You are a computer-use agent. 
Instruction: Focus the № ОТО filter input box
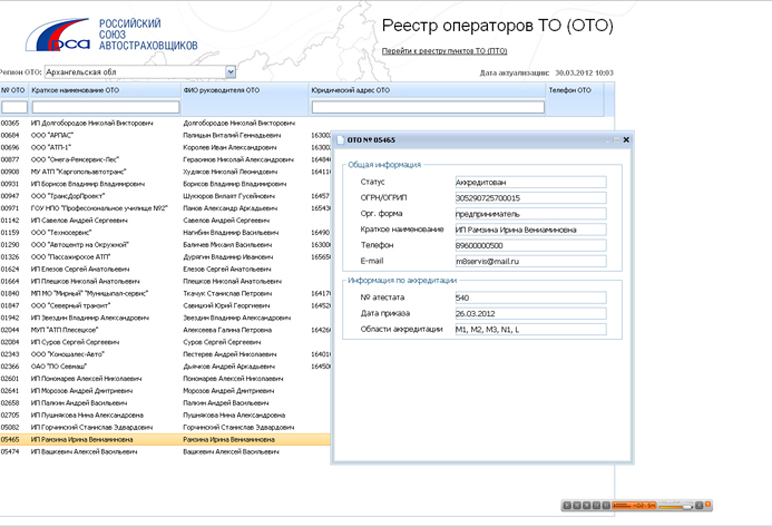[x=14, y=107]
